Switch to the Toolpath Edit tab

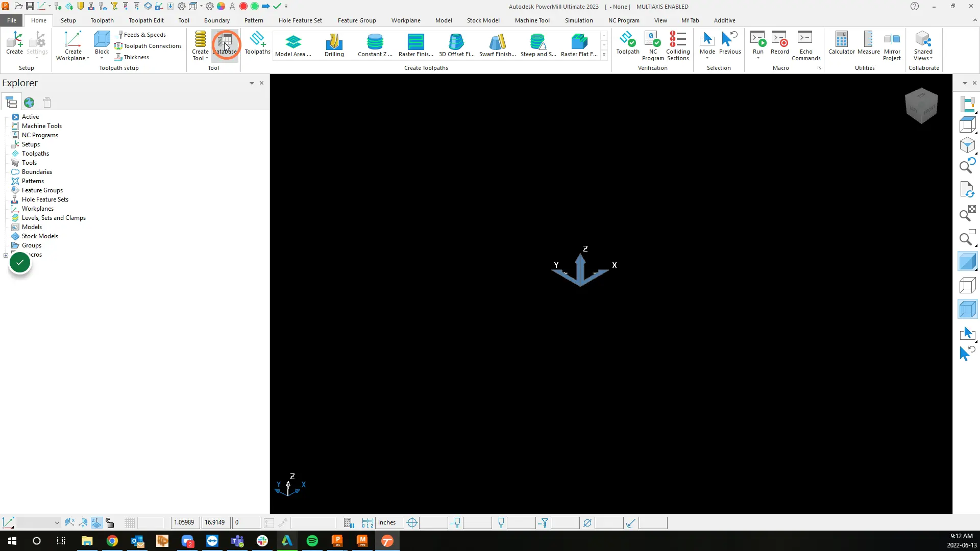[x=146, y=20]
